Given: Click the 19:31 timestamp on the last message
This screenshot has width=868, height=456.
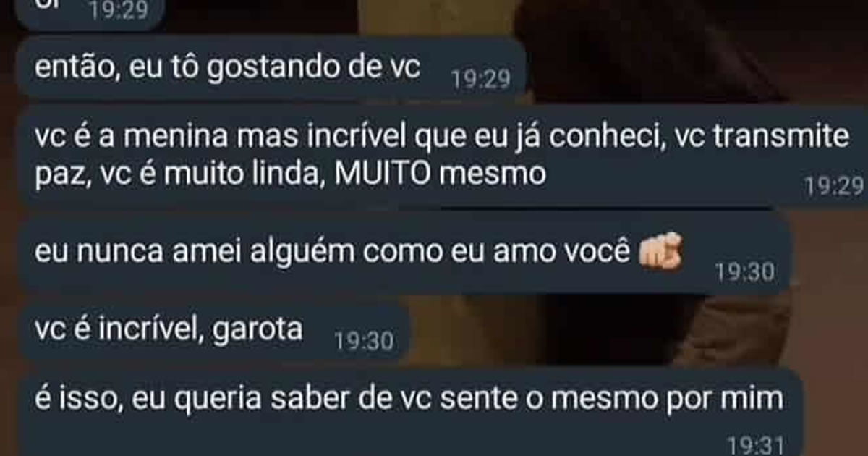Looking at the screenshot, I should (x=756, y=444).
